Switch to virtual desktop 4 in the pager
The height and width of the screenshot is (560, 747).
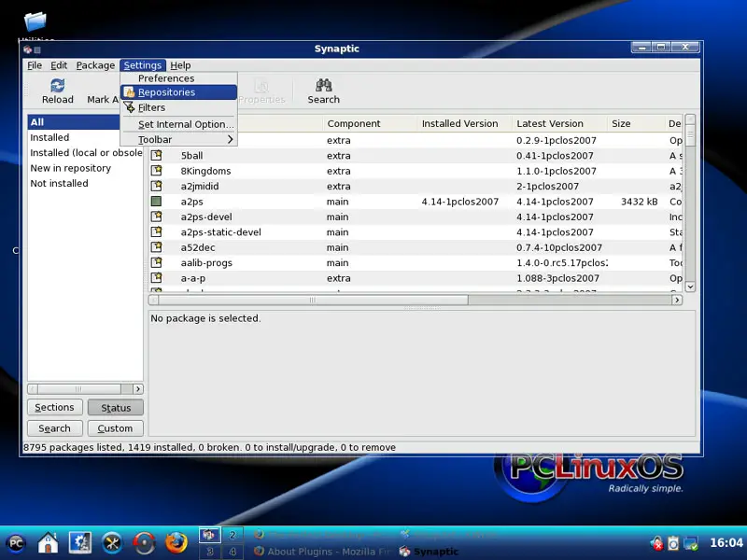233,552
